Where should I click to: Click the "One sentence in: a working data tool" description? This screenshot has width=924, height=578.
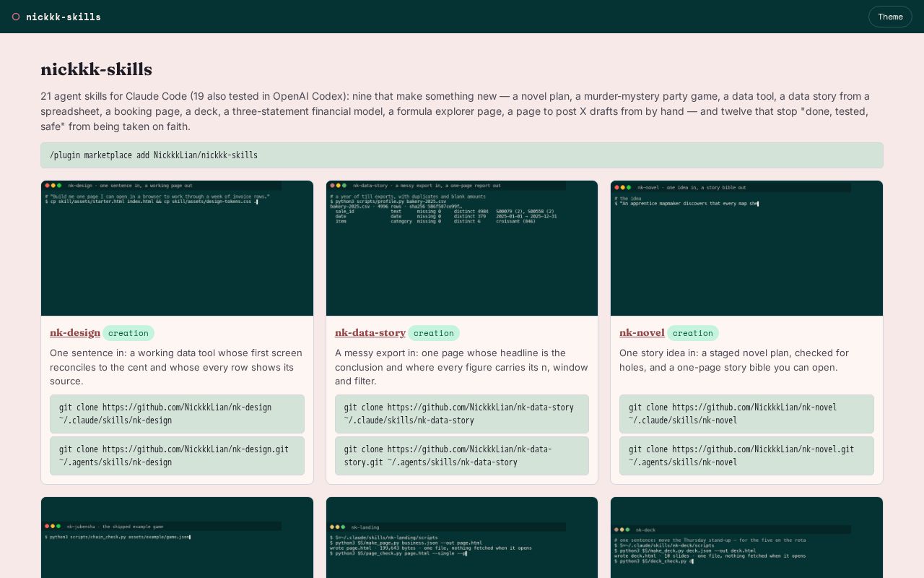pos(177,367)
